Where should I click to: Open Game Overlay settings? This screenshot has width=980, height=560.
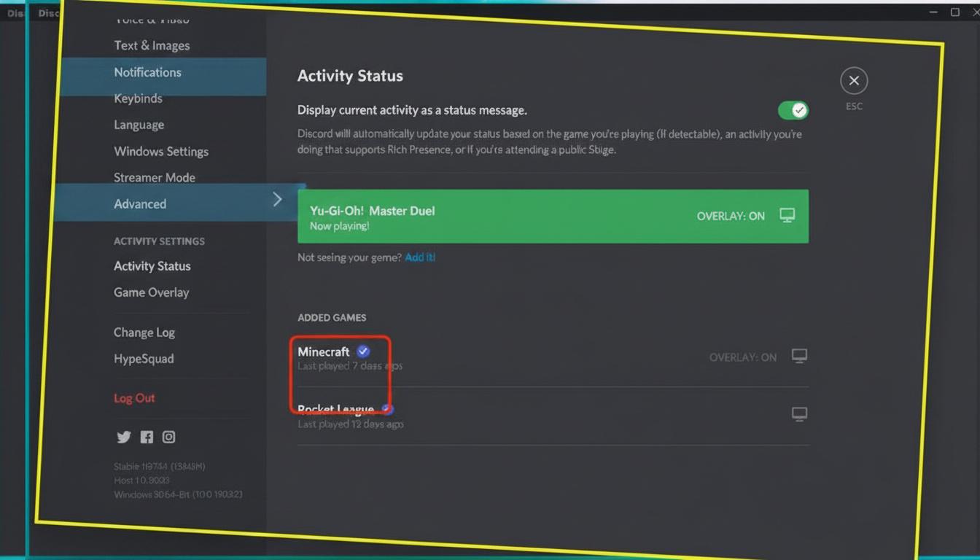[x=151, y=292]
